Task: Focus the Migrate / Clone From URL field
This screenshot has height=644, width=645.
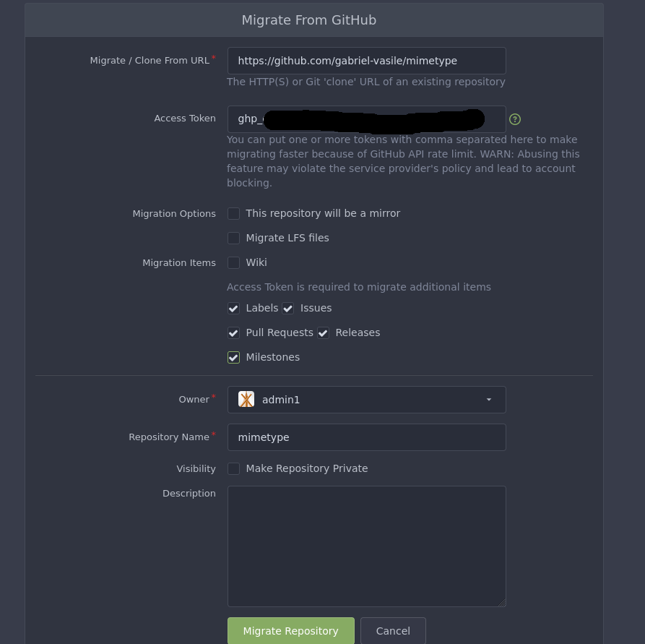Action: [x=366, y=61]
